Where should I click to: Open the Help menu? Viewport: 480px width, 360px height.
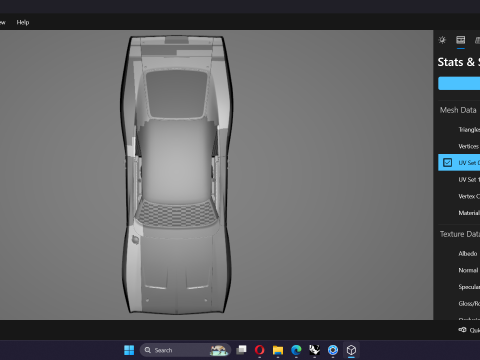(x=23, y=22)
